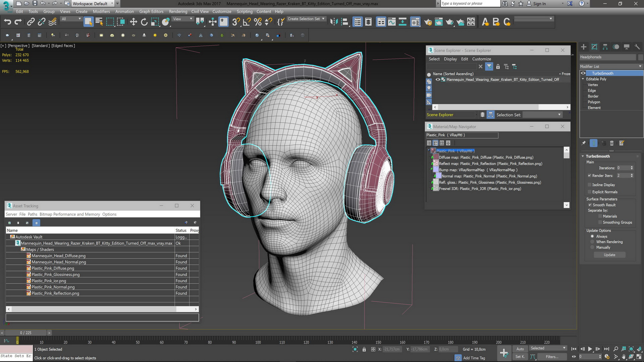Open the Modifiers menu
Image resolution: width=644 pixels, height=362 pixels.
pos(101,11)
